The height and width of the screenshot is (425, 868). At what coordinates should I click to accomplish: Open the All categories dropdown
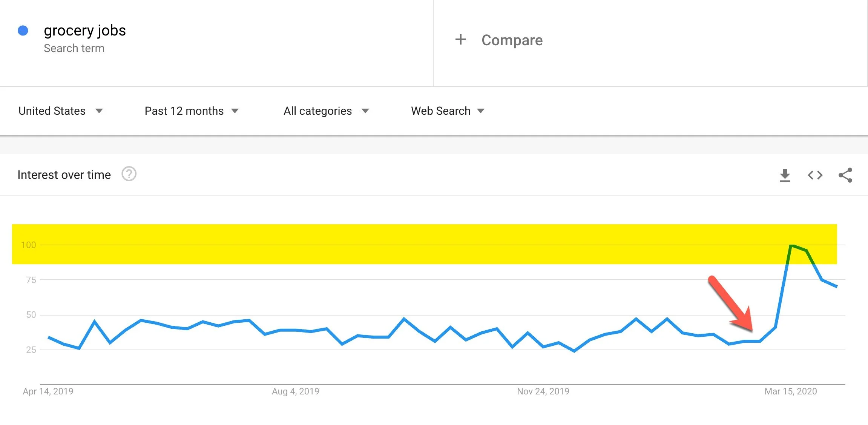(x=326, y=111)
